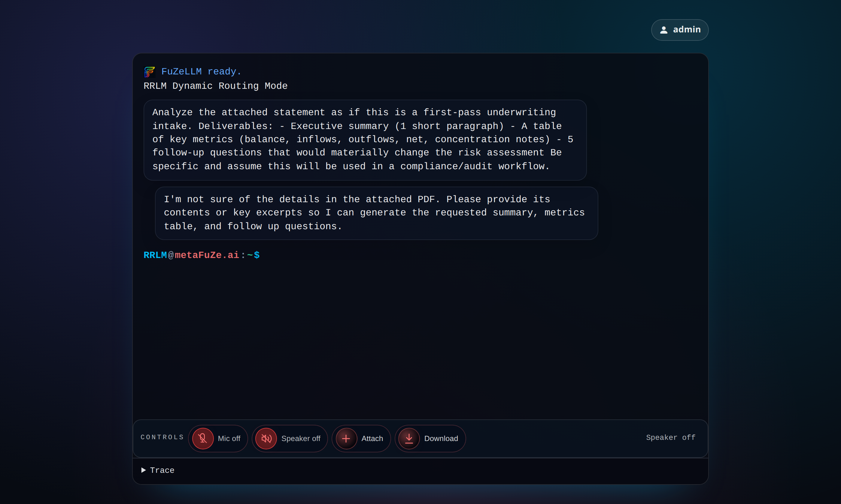
Task: Click the 'Speaker off' status text at right
Action: pos(670,437)
